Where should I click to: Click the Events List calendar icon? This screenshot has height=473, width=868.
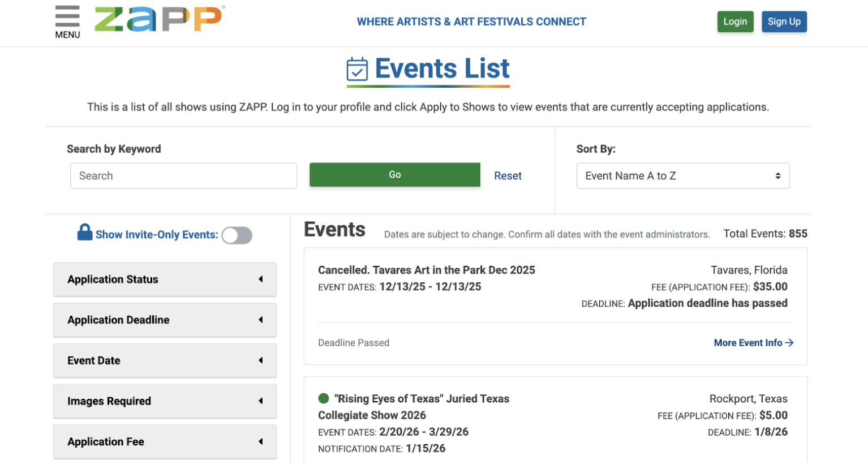click(356, 68)
